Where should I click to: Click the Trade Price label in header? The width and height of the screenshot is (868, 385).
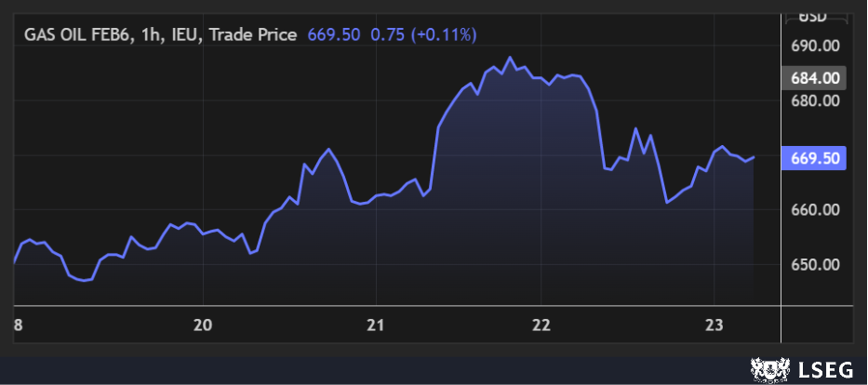(252, 34)
